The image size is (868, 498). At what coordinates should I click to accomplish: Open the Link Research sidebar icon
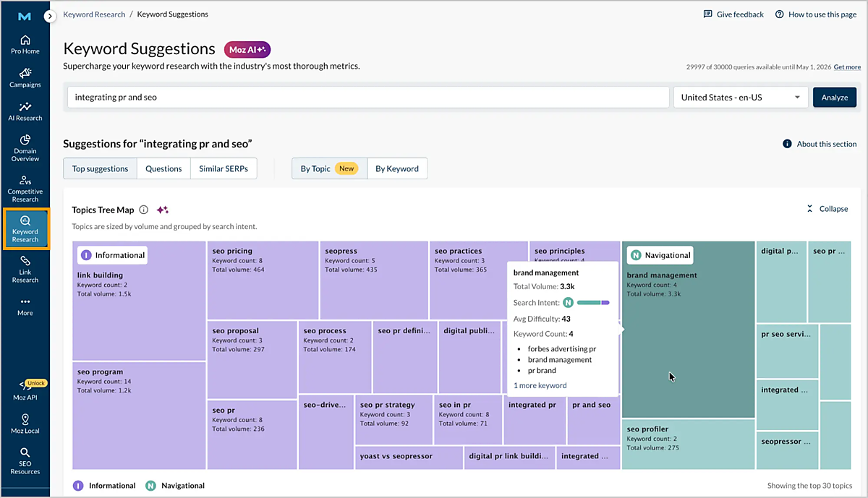(x=25, y=260)
